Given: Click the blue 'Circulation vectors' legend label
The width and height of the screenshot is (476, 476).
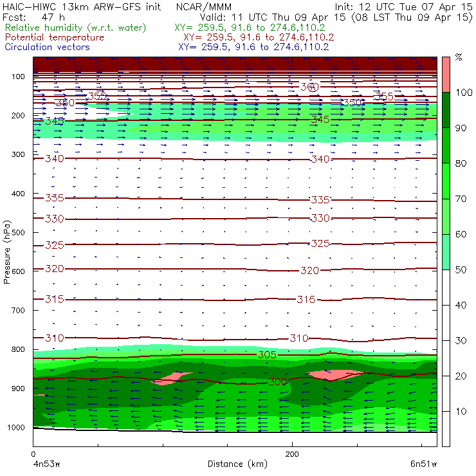Looking at the screenshot, I should (x=48, y=47).
